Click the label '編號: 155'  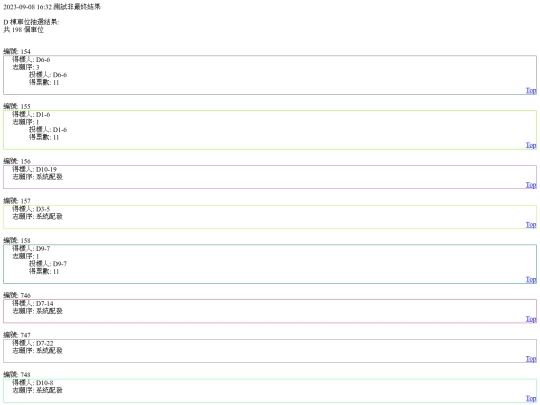point(17,106)
